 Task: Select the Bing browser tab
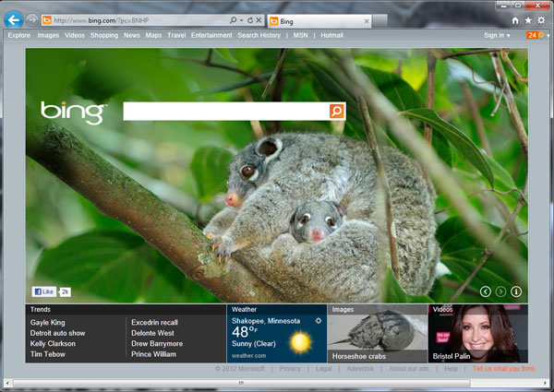[319, 21]
